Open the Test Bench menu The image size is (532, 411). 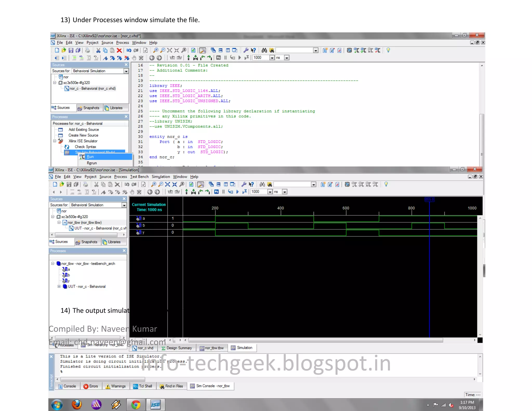pos(139,177)
